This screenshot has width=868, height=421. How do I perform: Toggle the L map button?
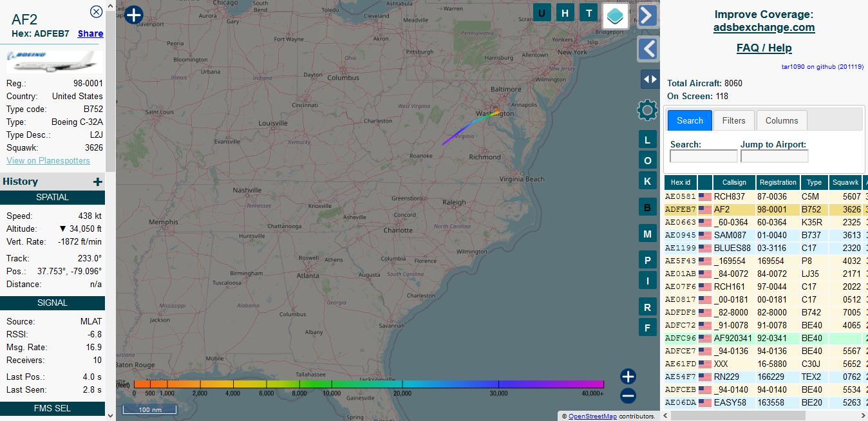pos(647,140)
